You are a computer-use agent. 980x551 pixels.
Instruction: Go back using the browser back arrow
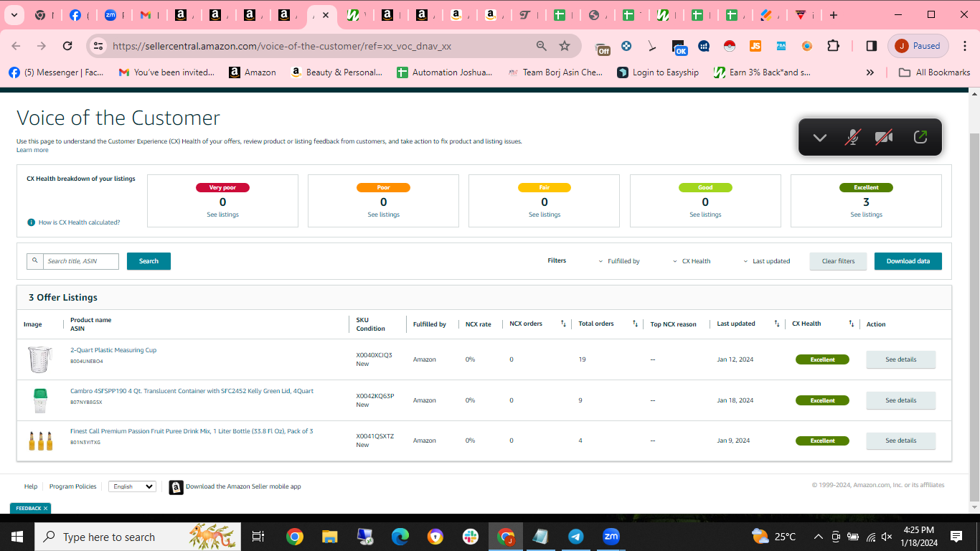(16, 46)
